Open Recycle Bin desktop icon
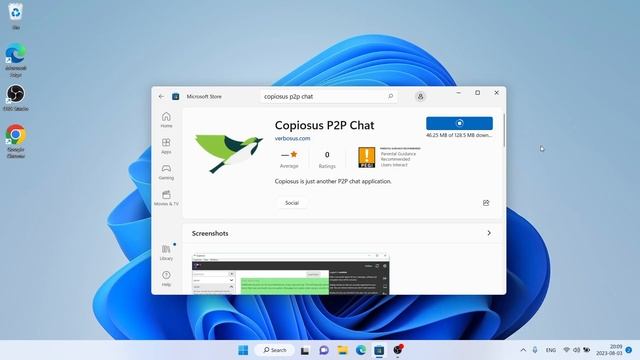The width and height of the screenshot is (640, 360). coord(16,16)
